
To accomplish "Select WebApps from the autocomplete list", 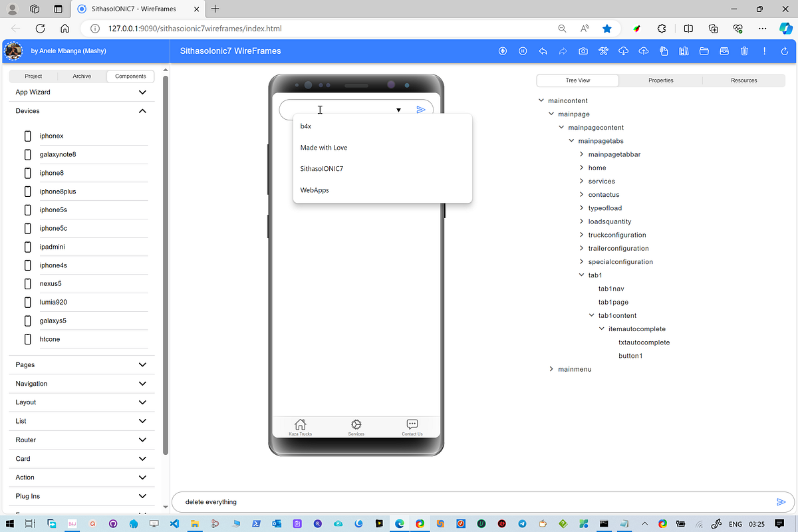I will click(x=314, y=190).
